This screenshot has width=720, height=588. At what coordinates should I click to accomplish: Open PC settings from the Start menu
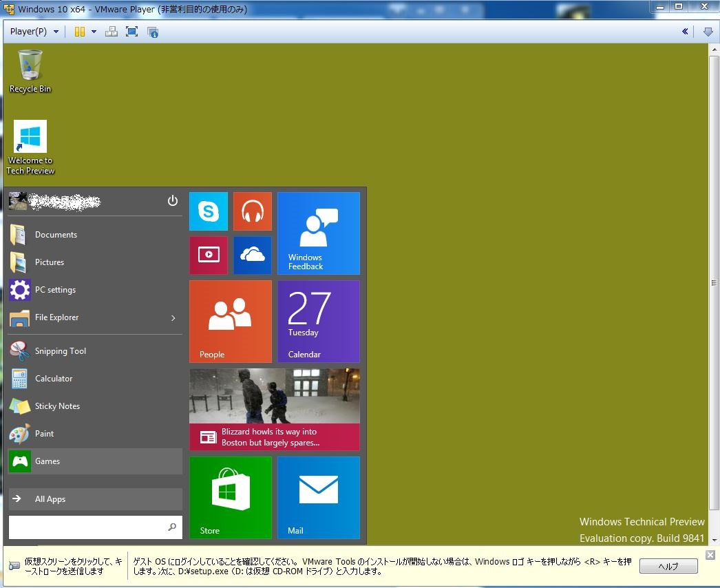[x=96, y=290]
